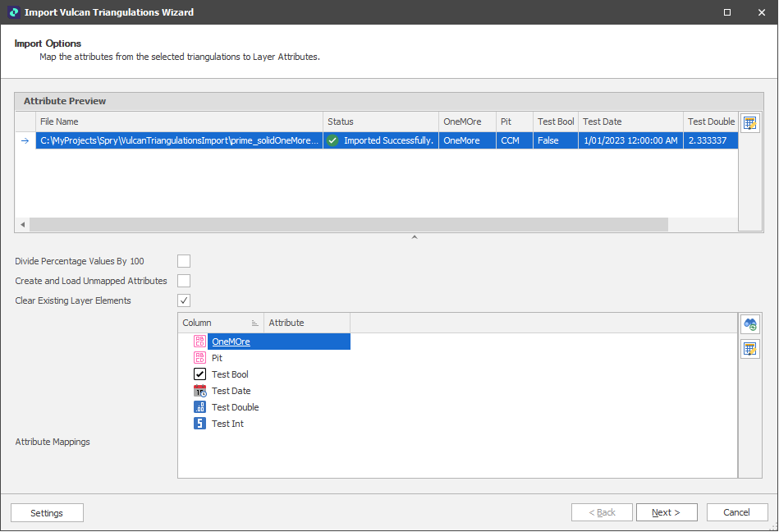Viewport: 779px width, 532px height.
Task: Open the Settings button
Action: (x=47, y=512)
